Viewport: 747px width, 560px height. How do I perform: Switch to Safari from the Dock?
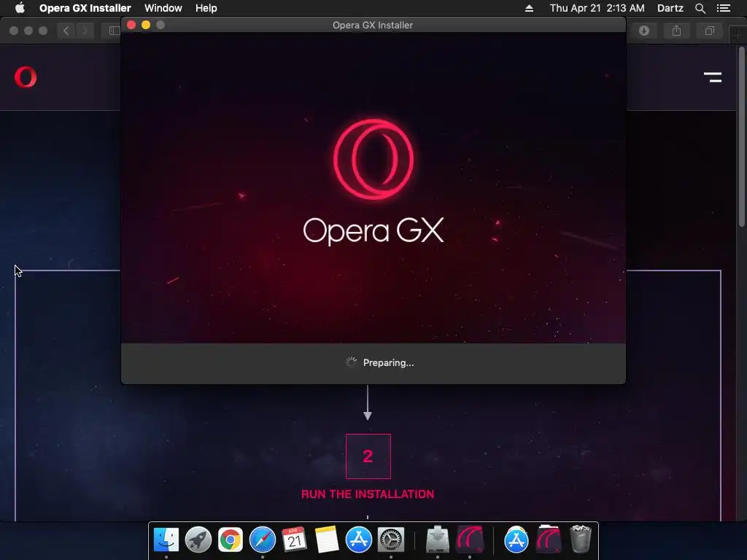(x=263, y=540)
